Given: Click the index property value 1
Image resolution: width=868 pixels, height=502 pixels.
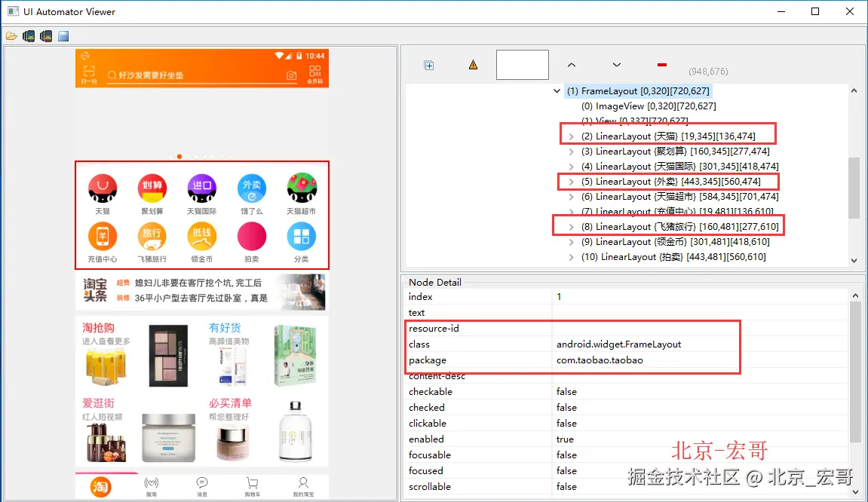Looking at the screenshot, I should (x=559, y=297).
